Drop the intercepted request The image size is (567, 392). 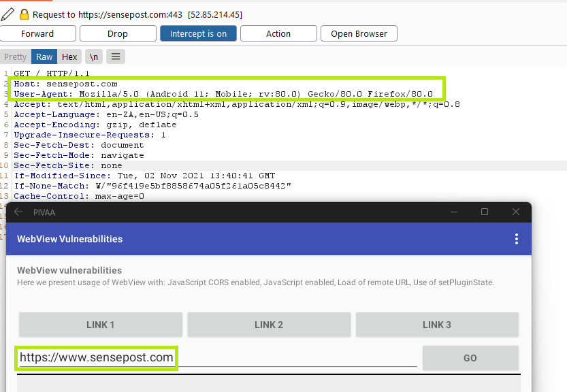click(x=118, y=34)
